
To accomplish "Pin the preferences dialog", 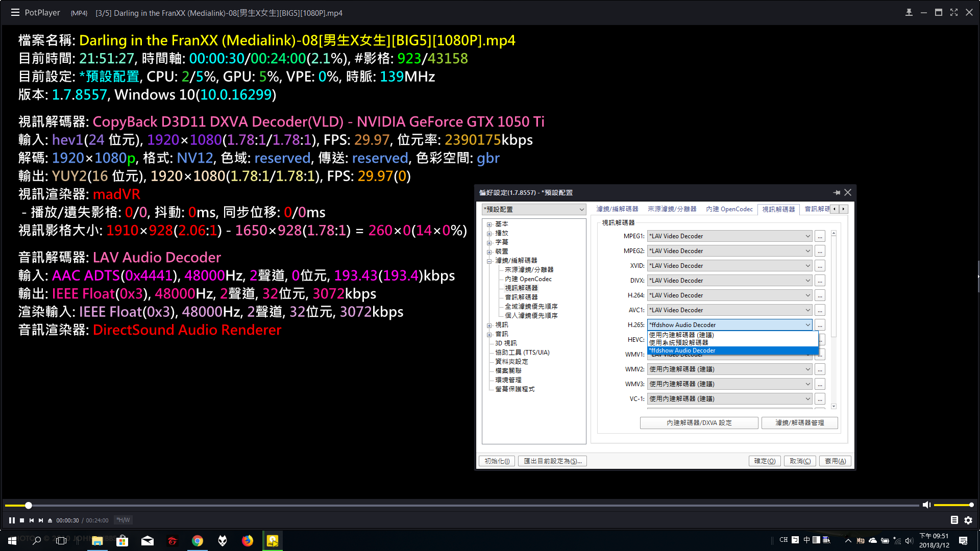I will 837,192.
